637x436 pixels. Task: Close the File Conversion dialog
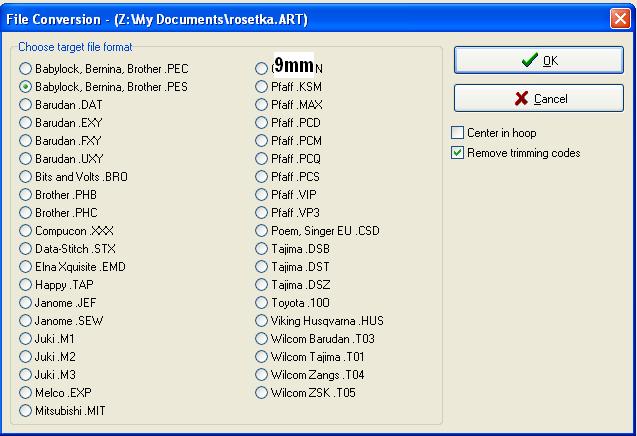pos(620,18)
